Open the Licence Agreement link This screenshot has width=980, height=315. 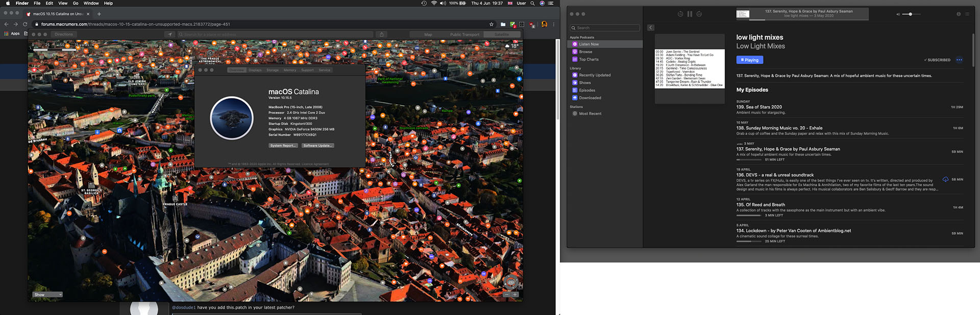315,164
